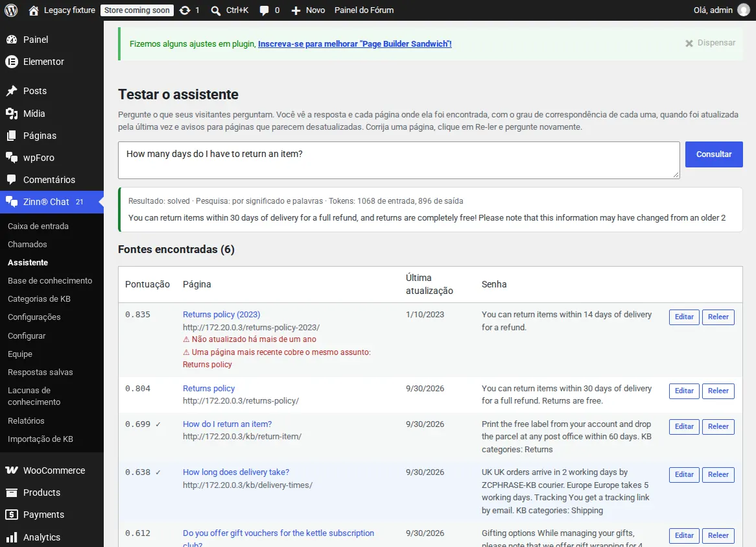Click the Posts pushpin icon
Image resolution: width=756 pixels, height=547 pixels.
click(12, 91)
